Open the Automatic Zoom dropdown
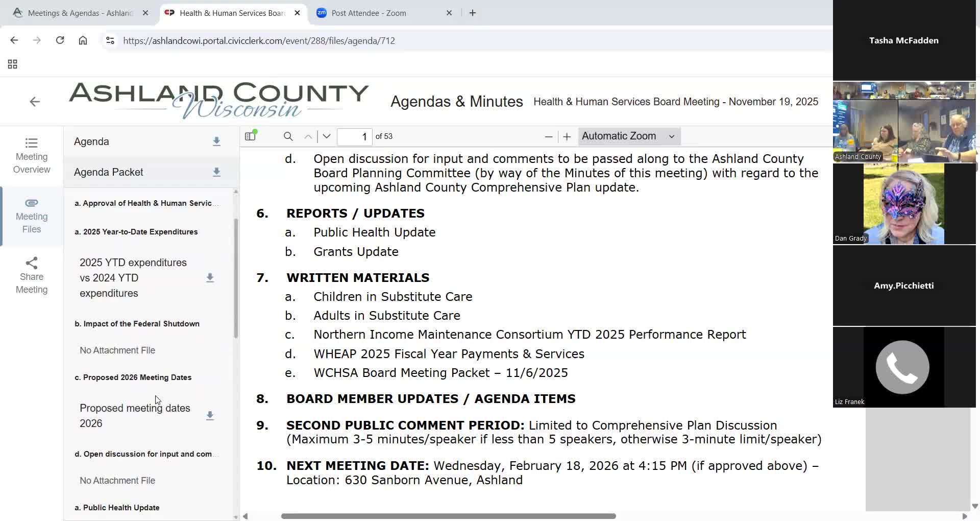Viewport: 980px width, 521px height. 629,136
